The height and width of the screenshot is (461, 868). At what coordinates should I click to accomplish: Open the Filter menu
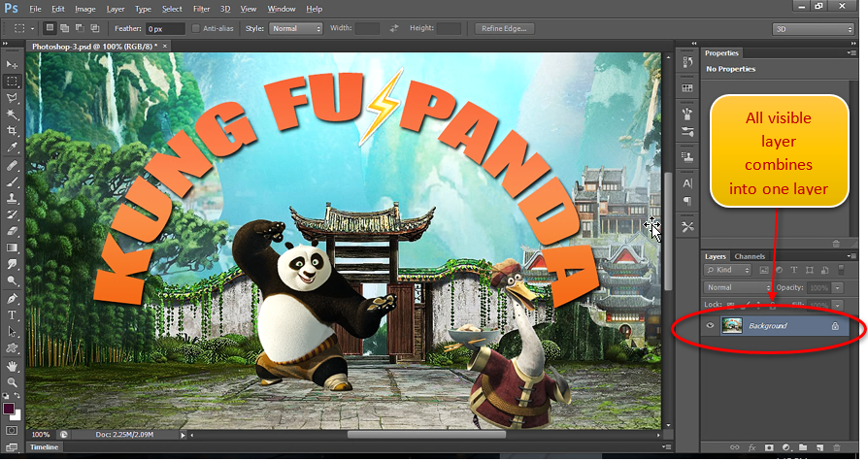coord(202,9)
